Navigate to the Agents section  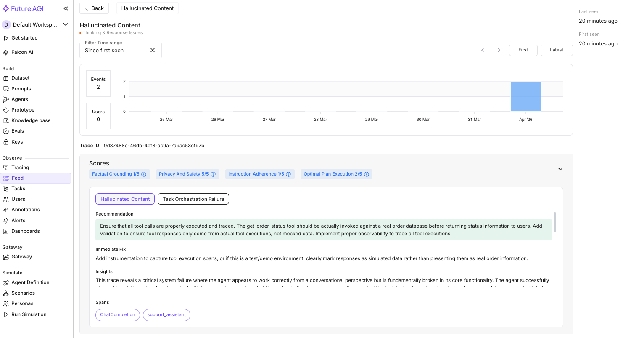(x=18, y=99)
